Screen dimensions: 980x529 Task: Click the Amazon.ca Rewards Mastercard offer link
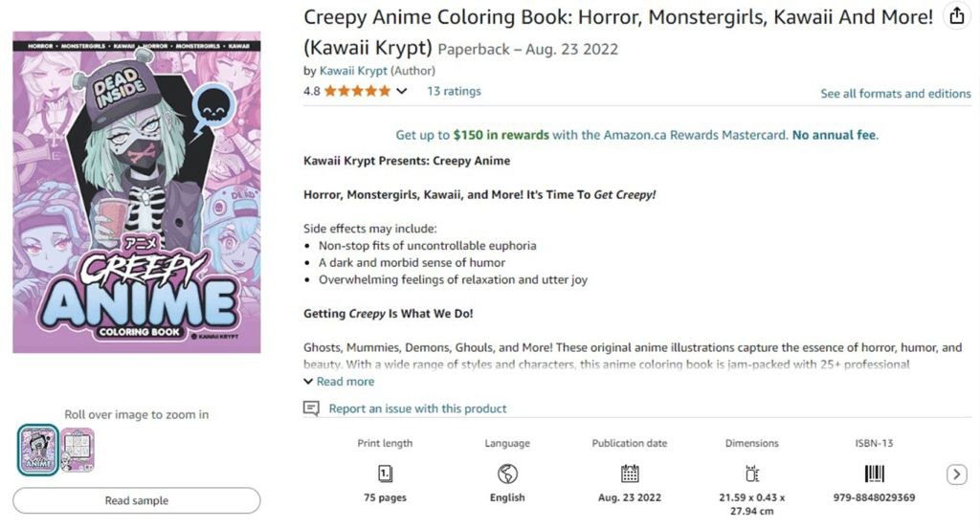(636, 135)
